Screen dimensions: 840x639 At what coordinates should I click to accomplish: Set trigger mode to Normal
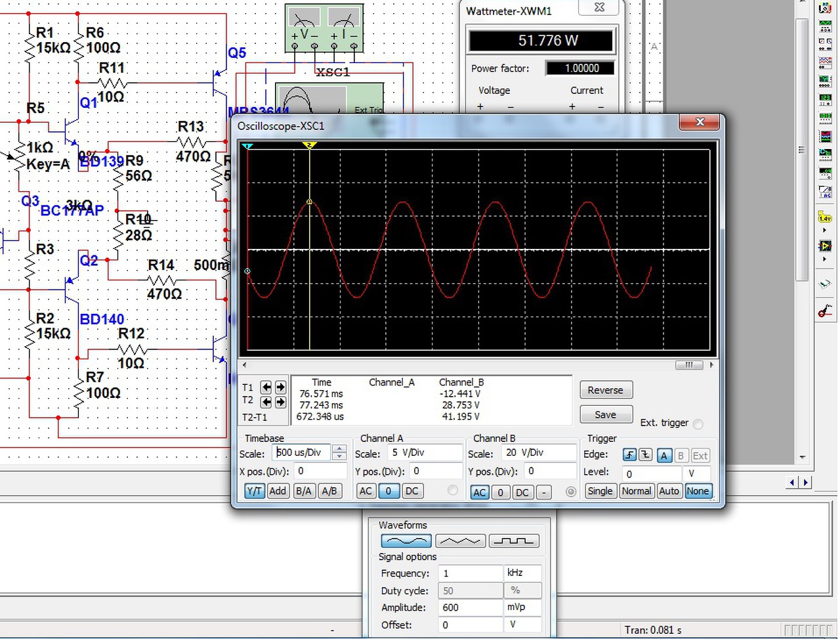(x=637, y=491)
